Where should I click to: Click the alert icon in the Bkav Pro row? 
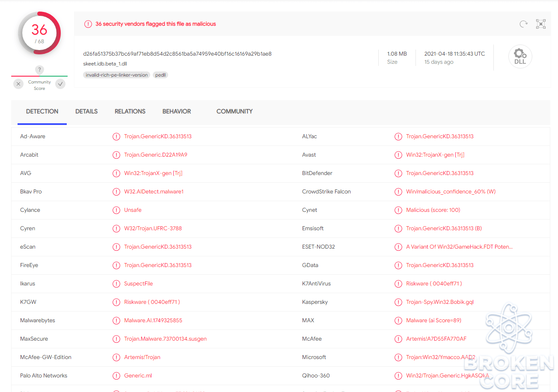pos(116,192)
